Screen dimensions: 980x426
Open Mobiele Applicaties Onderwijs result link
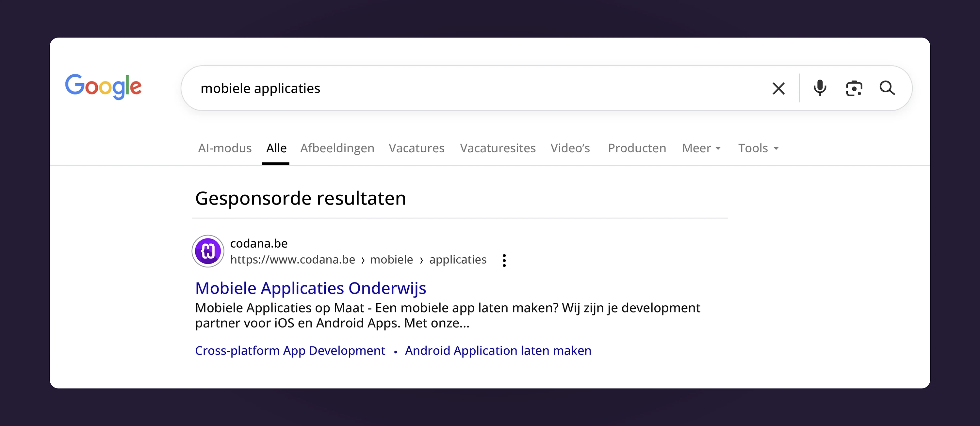pyautogui.click(x=310, y=288)
